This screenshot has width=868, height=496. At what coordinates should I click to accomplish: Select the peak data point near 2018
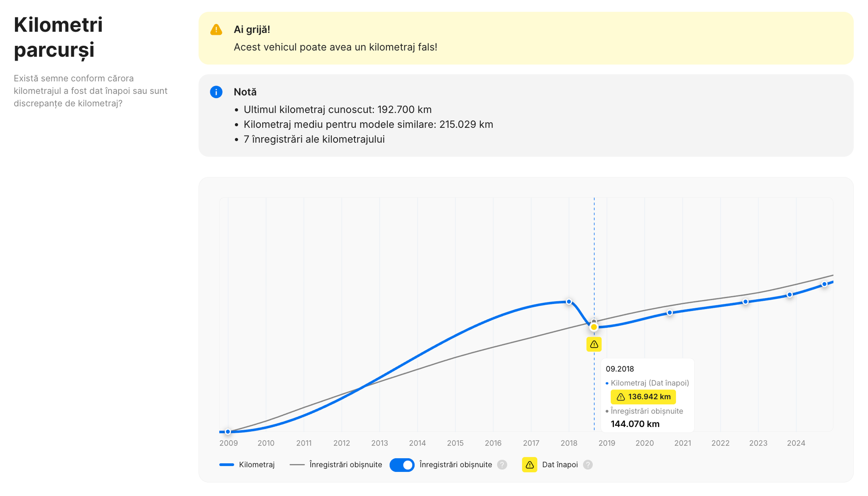click(x=568, y=302)
